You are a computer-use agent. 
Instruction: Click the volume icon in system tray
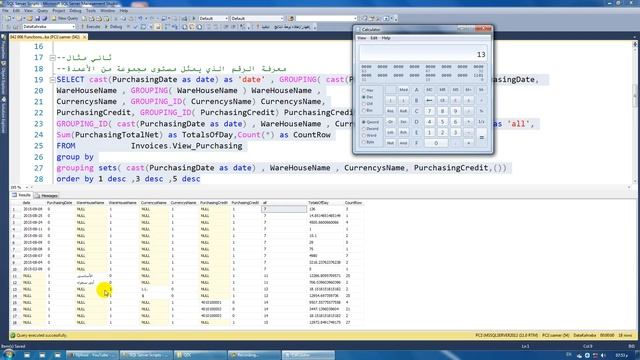pos(603,356)
